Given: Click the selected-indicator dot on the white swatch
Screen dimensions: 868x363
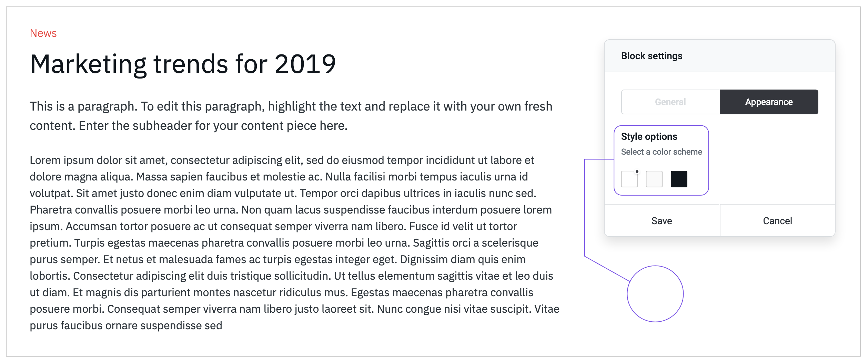Looking at the screenshot, I should pyautogui.click(x=637, y=172).
